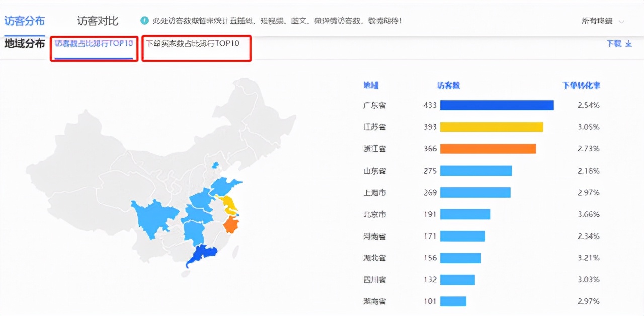Click the yellow Jiangsu area on the map
The width and height of the screenshot is (644, 316).
(229, 203)
